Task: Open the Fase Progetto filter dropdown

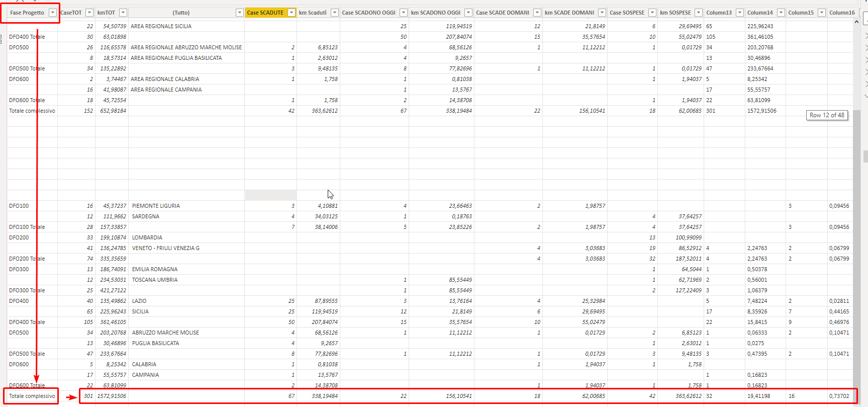Action: (53, 13)
